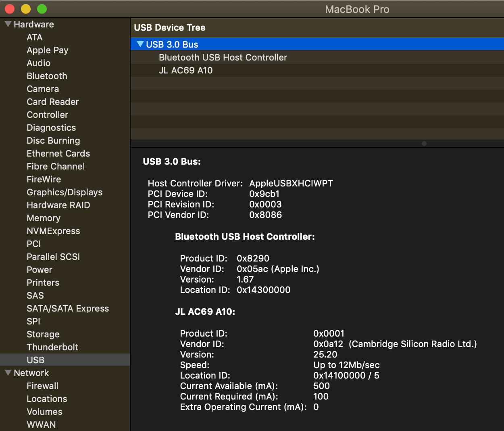Open the Apple Pay hardware report
Screen dimensions: 504x431
tap(47, 50)
